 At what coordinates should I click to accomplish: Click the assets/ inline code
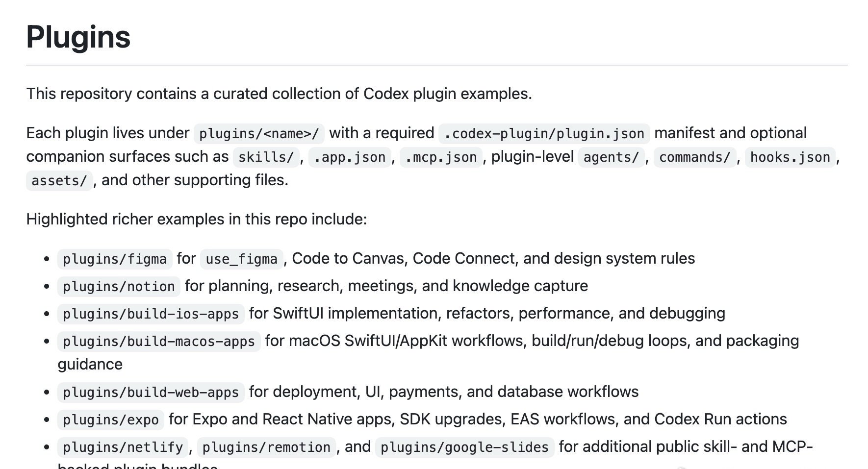pos(59,181)
